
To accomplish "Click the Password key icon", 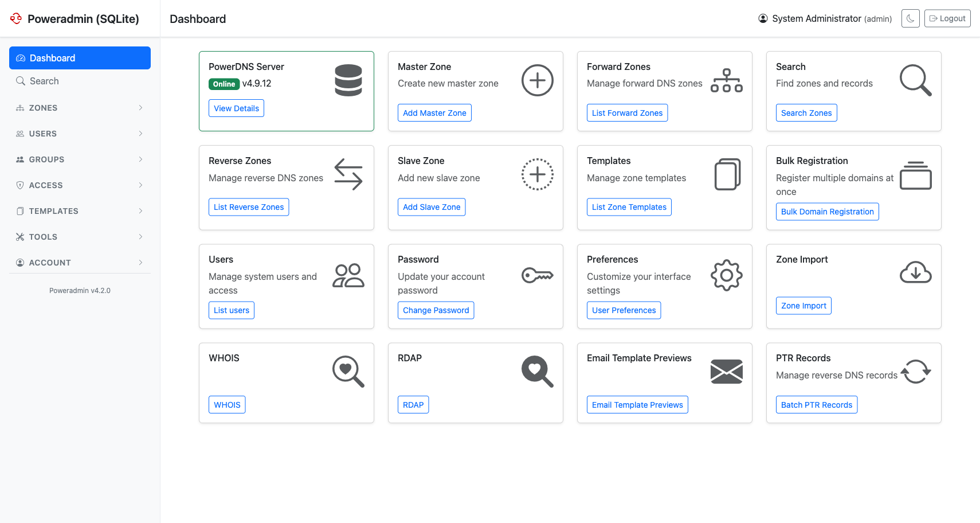I will (x=537, y=275).
